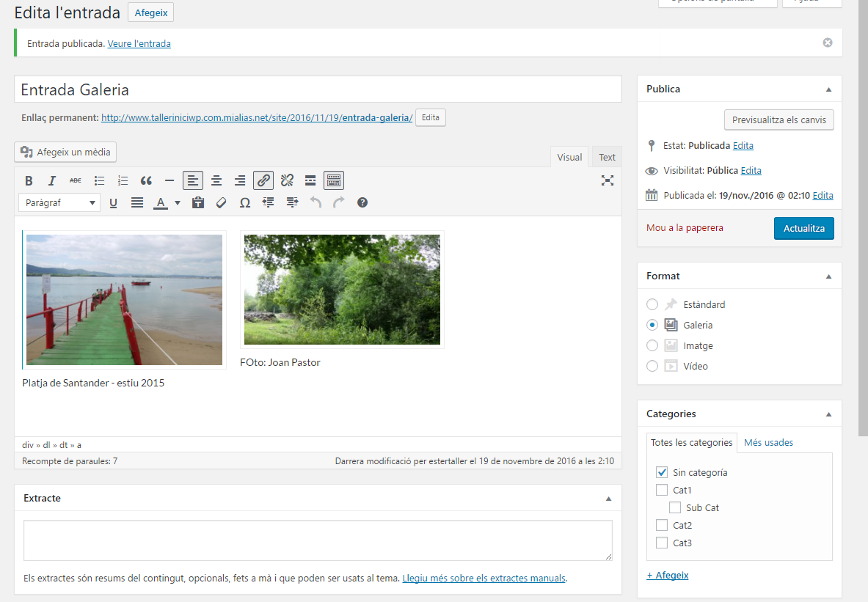868x602 pixels.
Task: Collapse the Categories panel
Action: pos(828,414)
